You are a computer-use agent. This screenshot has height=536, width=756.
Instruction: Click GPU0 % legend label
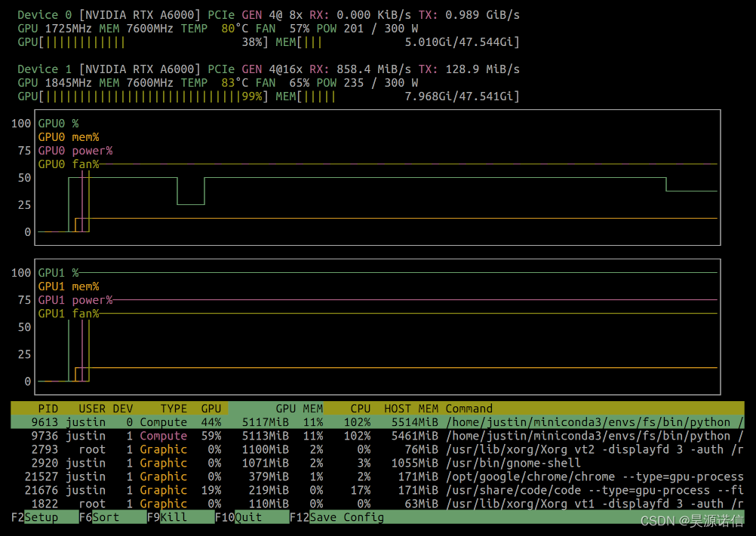pos(58,124)
